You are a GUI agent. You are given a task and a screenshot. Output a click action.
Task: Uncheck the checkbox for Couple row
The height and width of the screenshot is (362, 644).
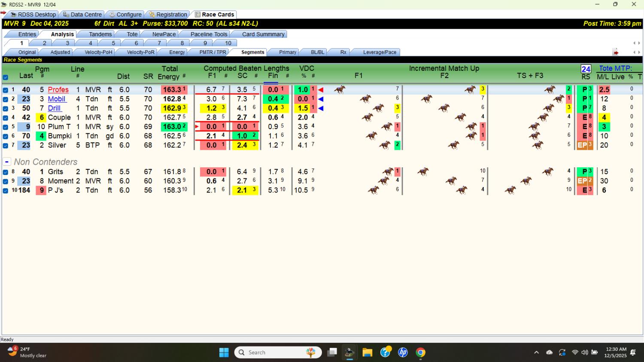6,118
